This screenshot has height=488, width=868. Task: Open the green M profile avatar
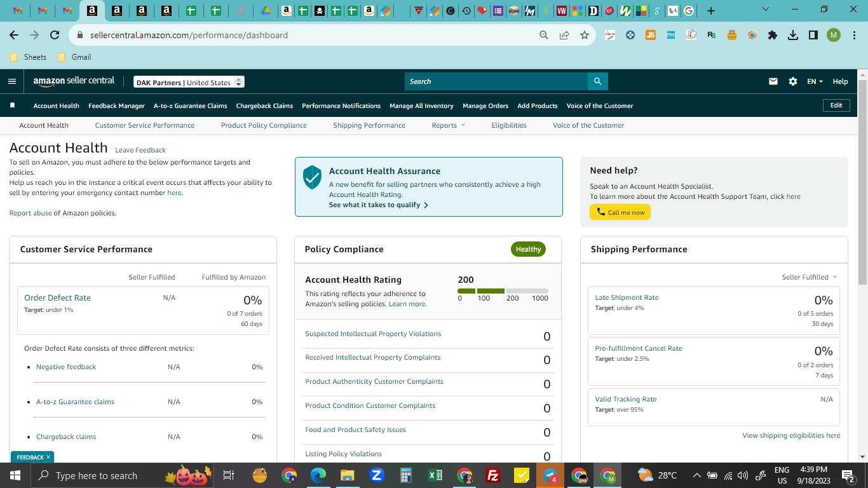[834, 35]
